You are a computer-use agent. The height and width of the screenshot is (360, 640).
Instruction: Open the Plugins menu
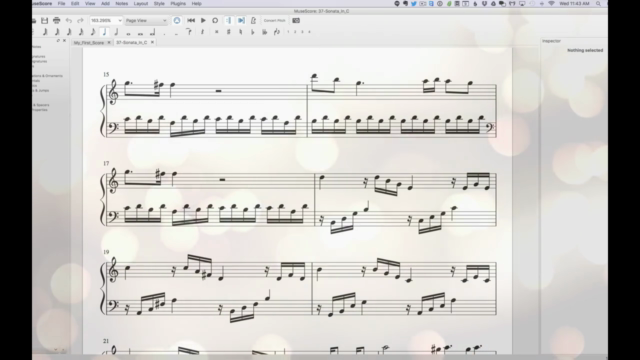pos(178,3)
